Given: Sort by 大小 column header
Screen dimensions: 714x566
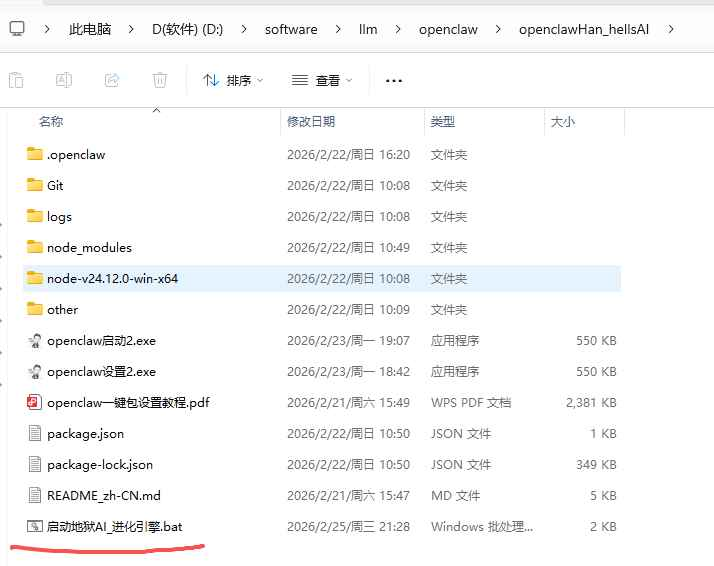Looking at the screenshot, I should [563, 122].
